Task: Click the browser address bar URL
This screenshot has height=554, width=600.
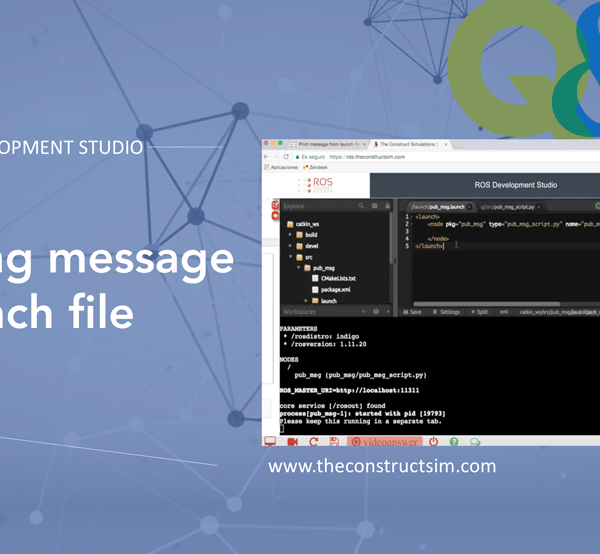Action: [367, 157]
